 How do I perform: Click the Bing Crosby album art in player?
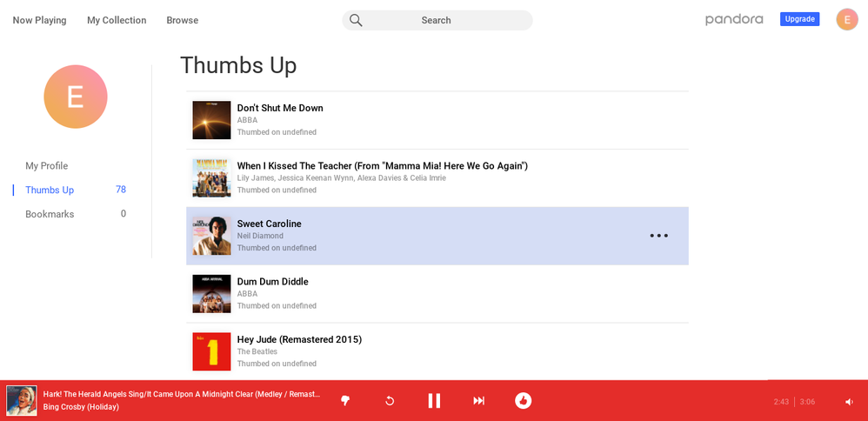click(22, 401)
